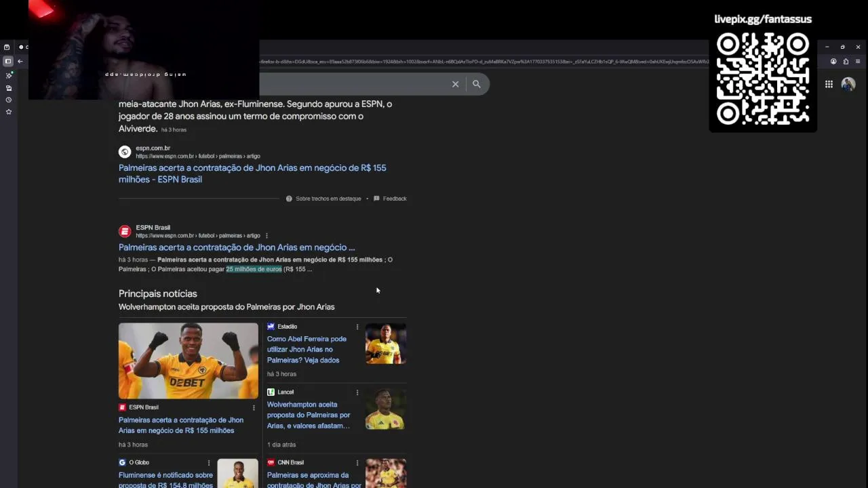Open the Extensions puzzle icon
Viewport: 868px width, 488px height.
tap(846, 61)
